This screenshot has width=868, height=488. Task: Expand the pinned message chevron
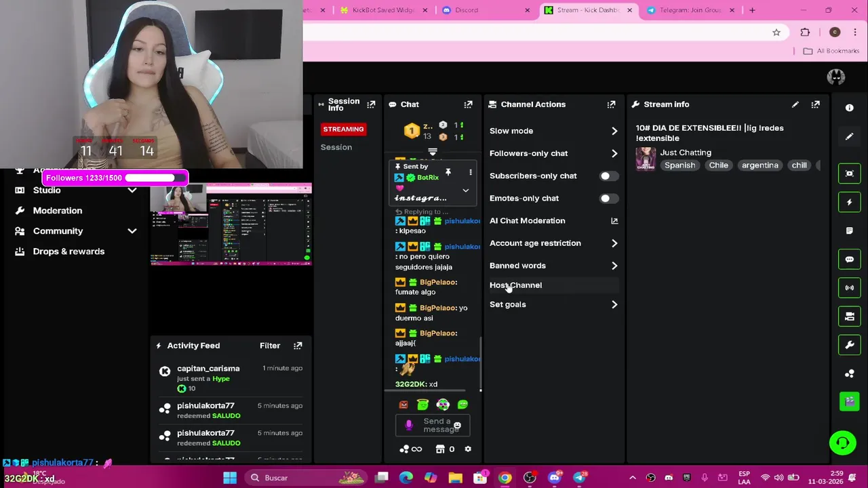coord(465,190)
